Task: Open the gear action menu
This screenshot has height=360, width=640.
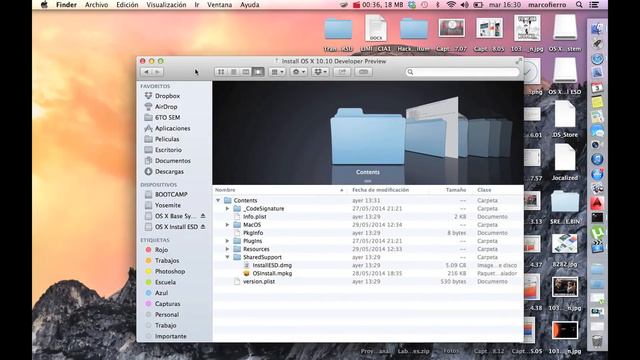Action: pos(298,72)
